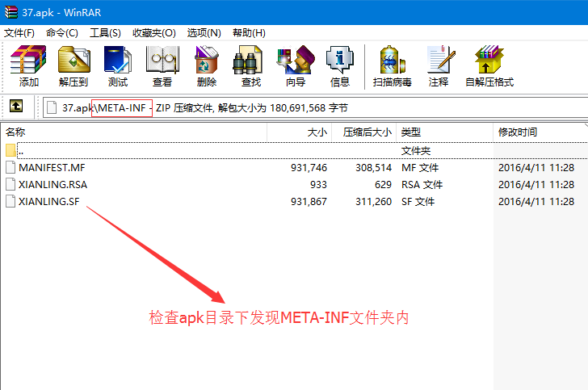Click 'SF 文件' type cell
The height and width of the screenshot is (390, 588).
[x=418, y=201]
